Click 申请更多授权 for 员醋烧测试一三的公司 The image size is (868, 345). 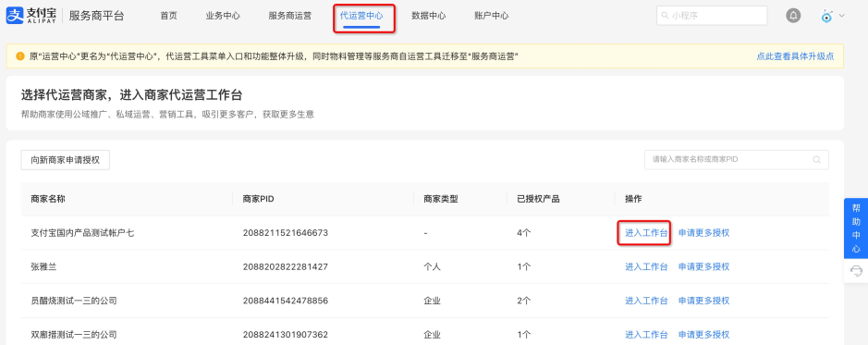click(703, 301)
